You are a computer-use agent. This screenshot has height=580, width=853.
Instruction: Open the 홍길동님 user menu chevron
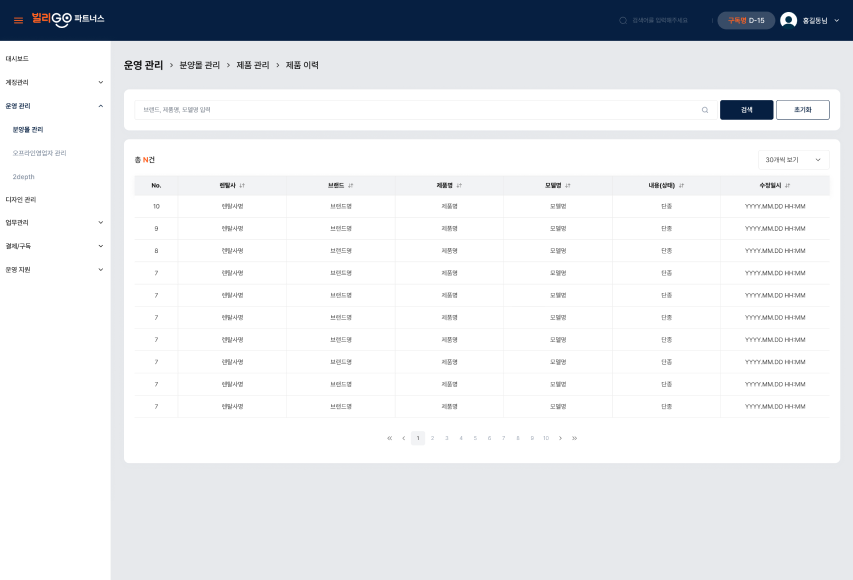pyautogui.click(x=837, y=21)
